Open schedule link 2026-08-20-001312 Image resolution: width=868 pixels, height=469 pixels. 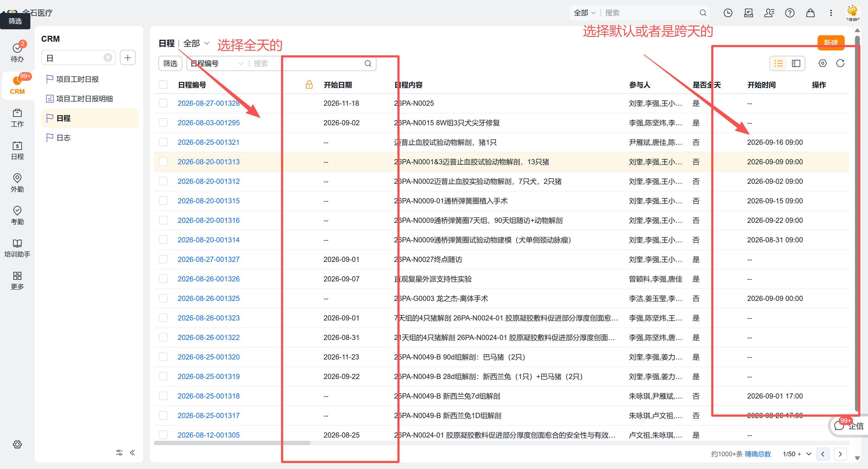(209, 181)
